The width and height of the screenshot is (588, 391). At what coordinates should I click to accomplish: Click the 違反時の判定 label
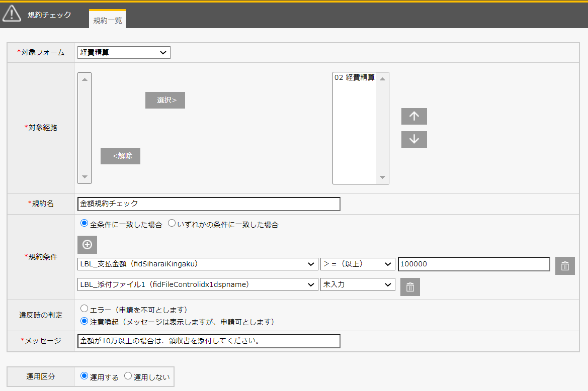[41, 315]
